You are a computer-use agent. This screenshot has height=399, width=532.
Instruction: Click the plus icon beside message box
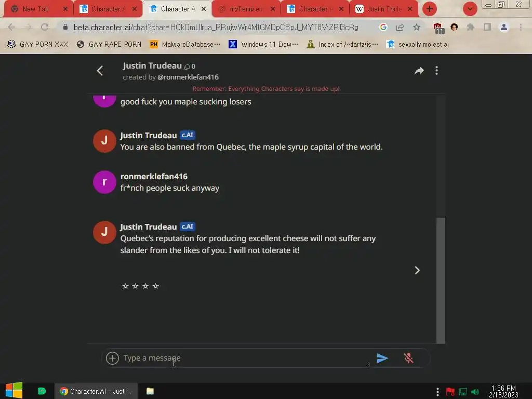(x=112, y=358)
